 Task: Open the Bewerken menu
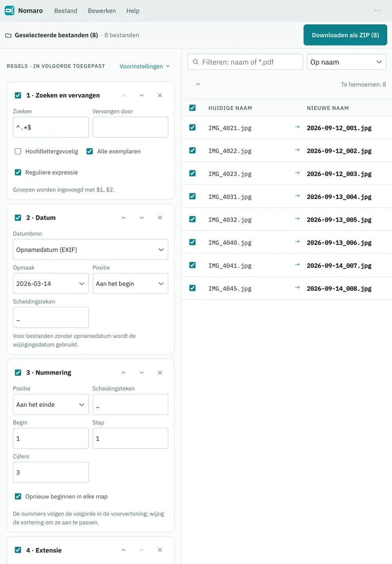102,11
